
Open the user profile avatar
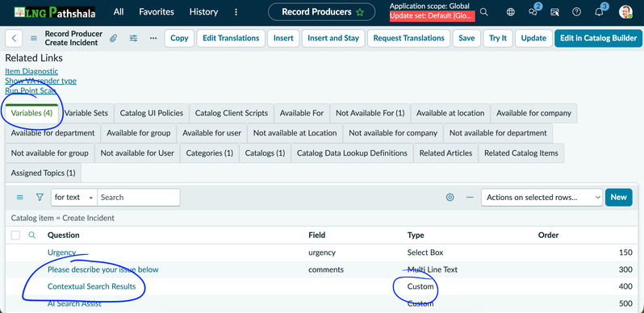pos(625,12)
